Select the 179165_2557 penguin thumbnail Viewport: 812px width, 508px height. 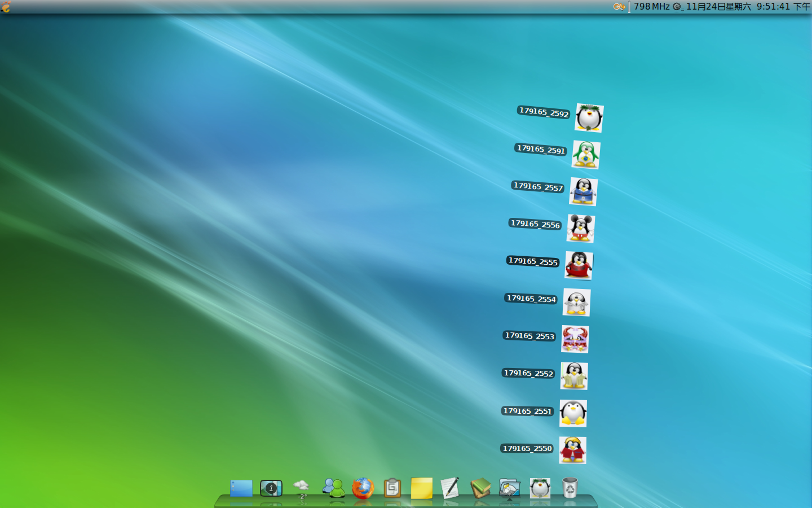tap(584, 192)
